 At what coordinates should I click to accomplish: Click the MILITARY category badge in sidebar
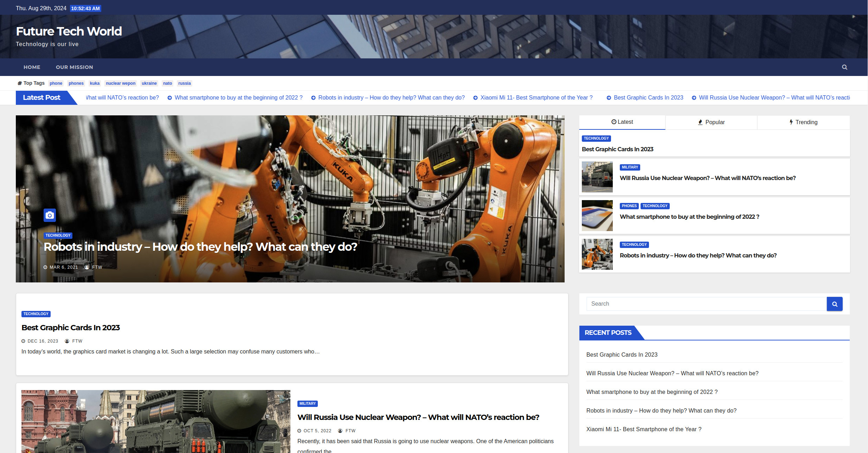click(630, 167)
